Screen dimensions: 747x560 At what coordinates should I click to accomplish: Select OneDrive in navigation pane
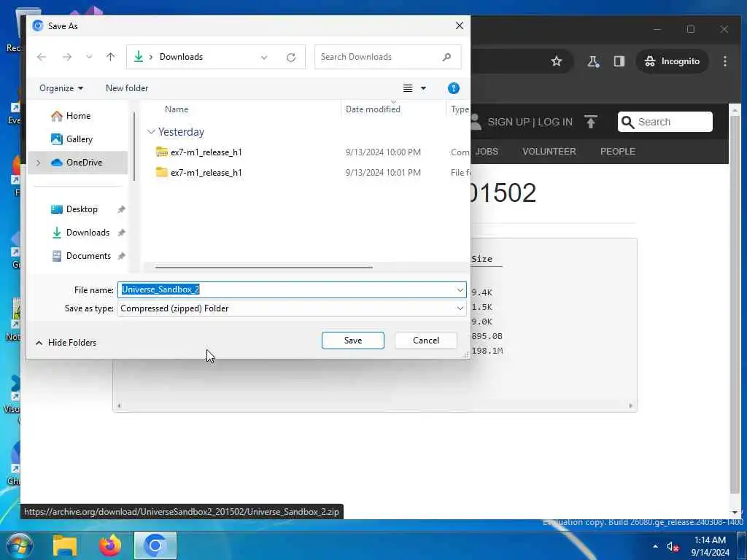[77, 163]
